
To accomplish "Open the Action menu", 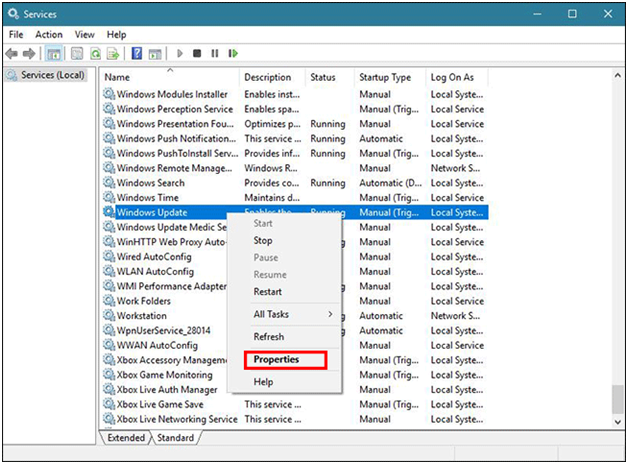I will 49,34.
